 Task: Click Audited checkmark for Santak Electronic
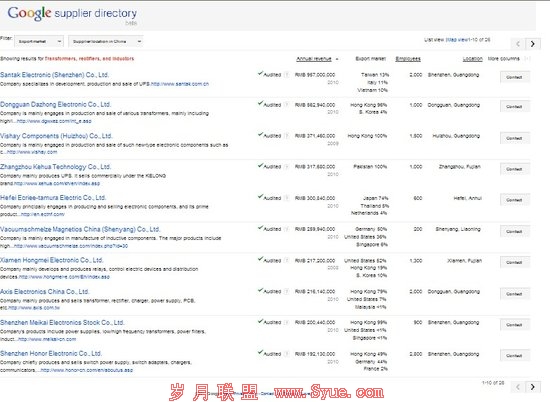(260, 74)
